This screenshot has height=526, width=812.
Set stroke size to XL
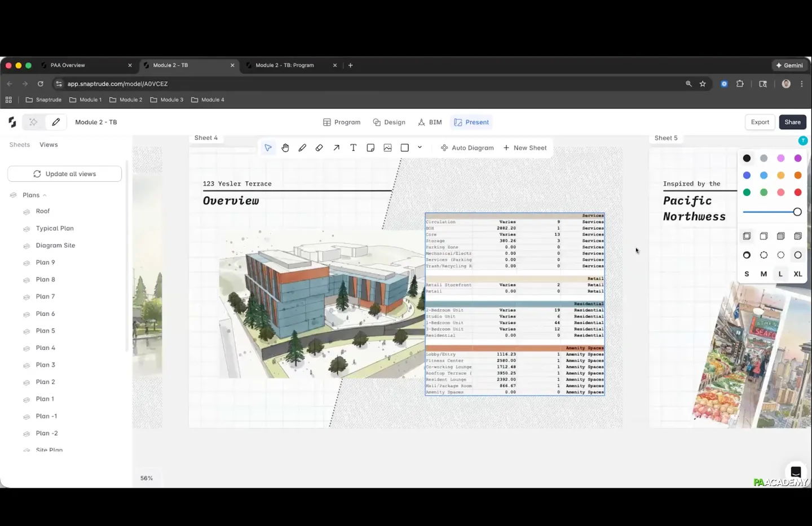pyautogui.click(x=797, y=274)
